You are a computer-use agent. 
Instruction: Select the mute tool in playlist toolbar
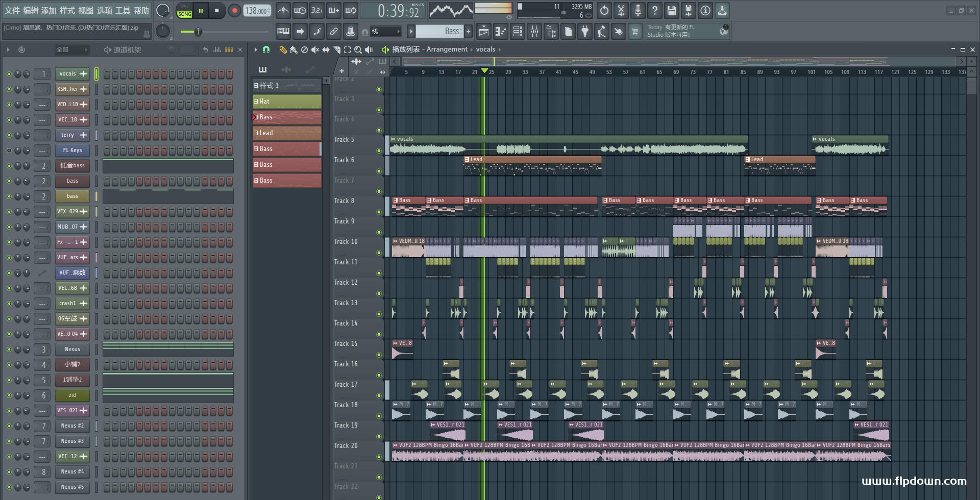click(x=315, y=49)
